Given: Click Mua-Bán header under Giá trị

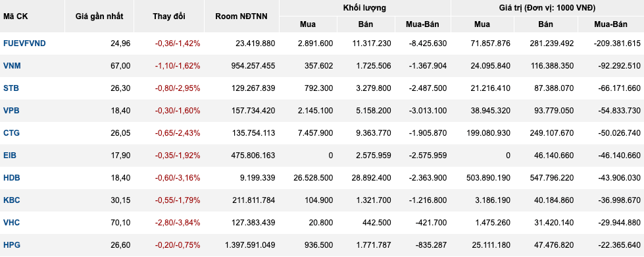Looking at the screenshot, I should coord(610,24).
